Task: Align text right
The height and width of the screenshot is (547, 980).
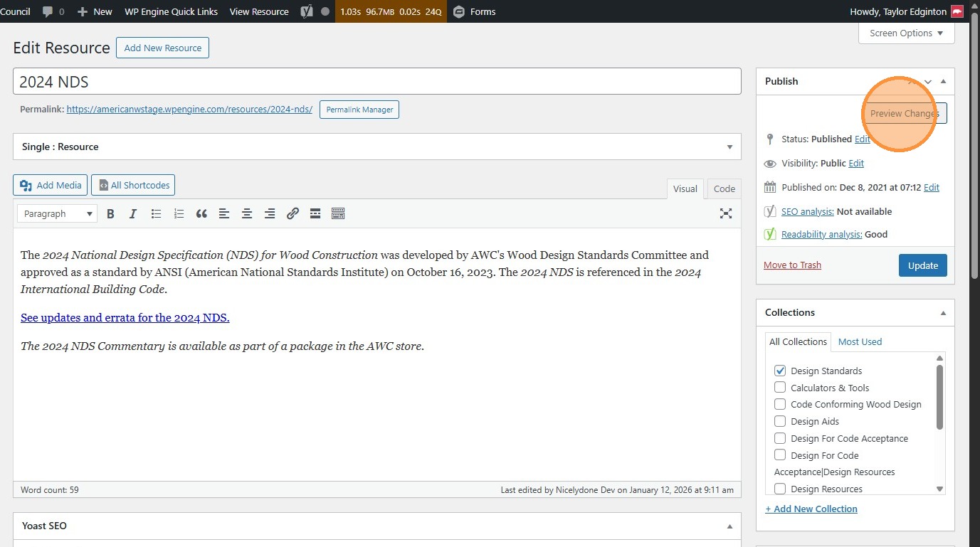Action: click(x=270, y=213)
